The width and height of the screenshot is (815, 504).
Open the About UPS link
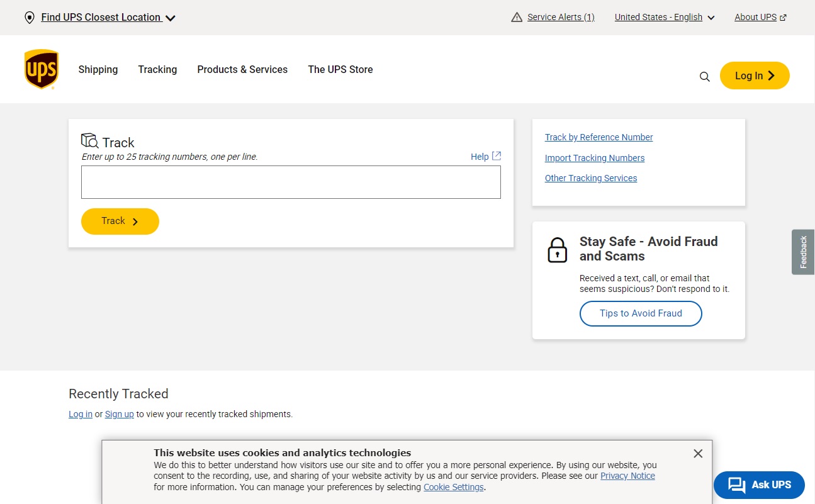coord(755,17)
